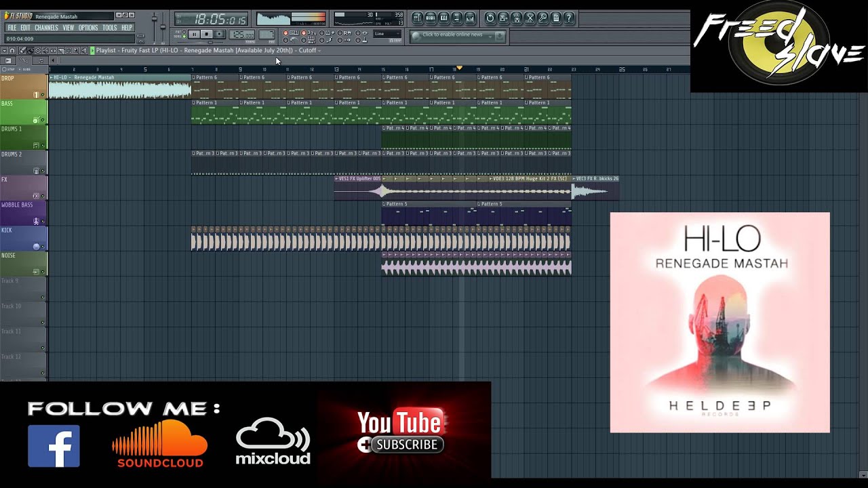Select the playlist zoom tool

coord(76,50)
